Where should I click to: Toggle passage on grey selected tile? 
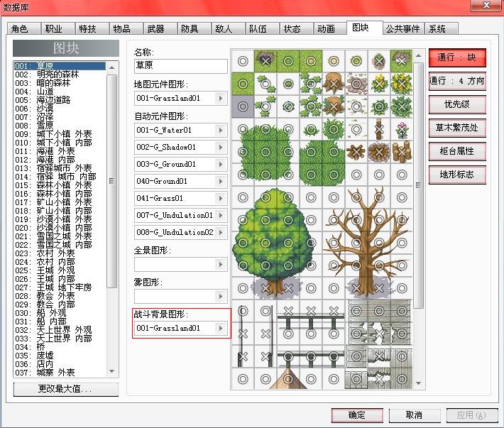point(243,106)
